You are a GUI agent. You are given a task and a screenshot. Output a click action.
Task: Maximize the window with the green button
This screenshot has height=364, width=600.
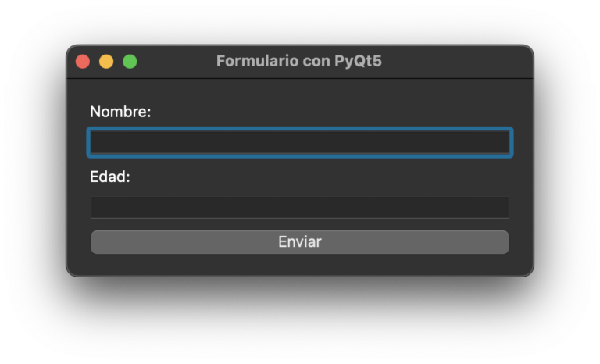click(130, 62)
